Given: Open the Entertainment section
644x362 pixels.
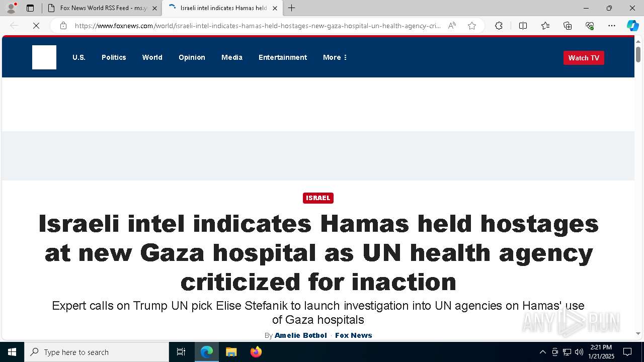Looking at the screenshot, I should click(x=283, y=57).
